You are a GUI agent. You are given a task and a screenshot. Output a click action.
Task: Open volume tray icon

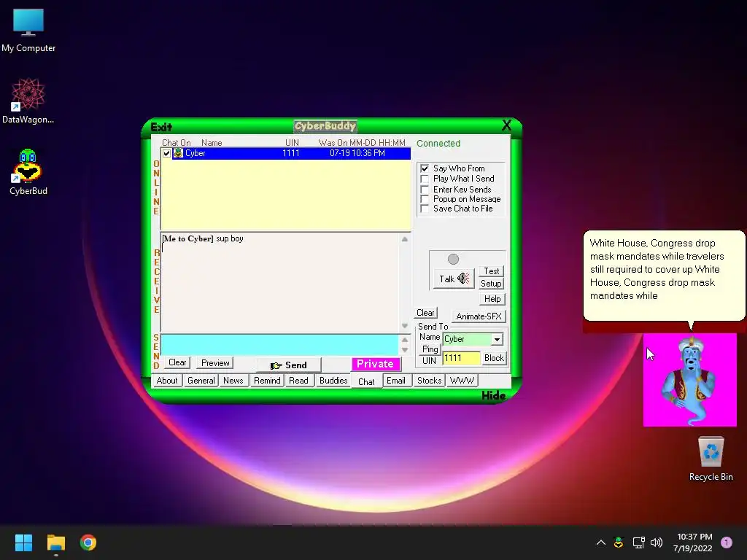pyautogui.click(x=657, y=542)
